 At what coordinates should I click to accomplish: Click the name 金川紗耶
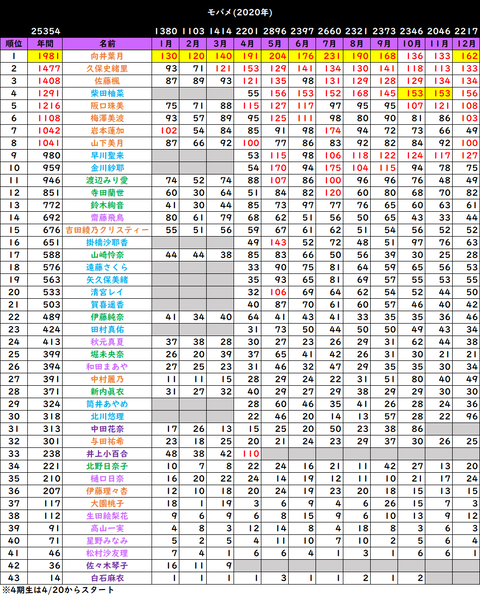click(x=107, y=168)
